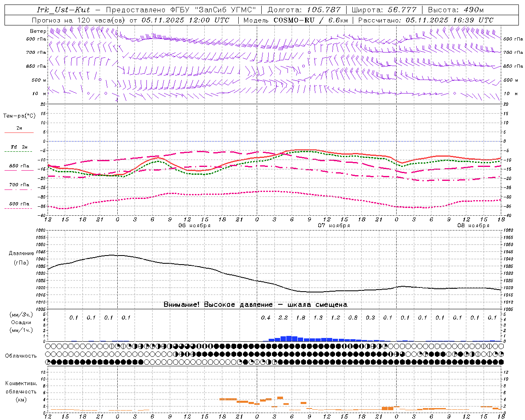Click the longitude value Долгота: 105.787
The image size is (525, 420).
[304, 10]
